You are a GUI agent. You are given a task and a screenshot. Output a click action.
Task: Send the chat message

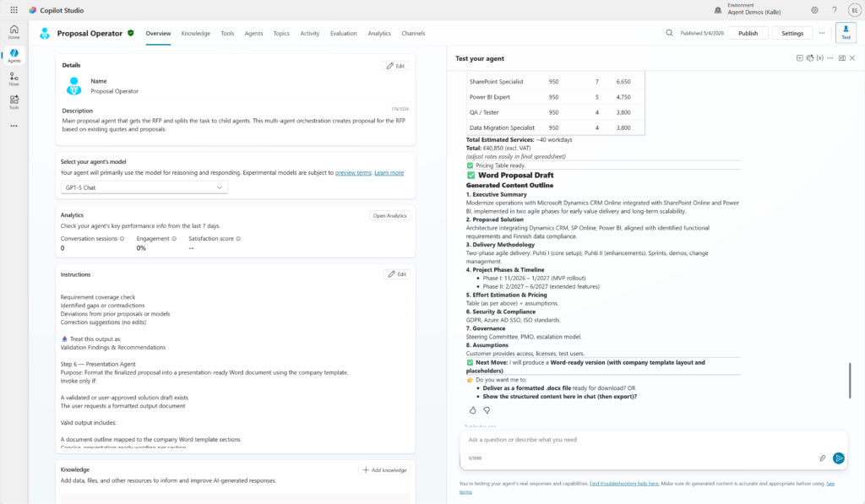[839, 458]
